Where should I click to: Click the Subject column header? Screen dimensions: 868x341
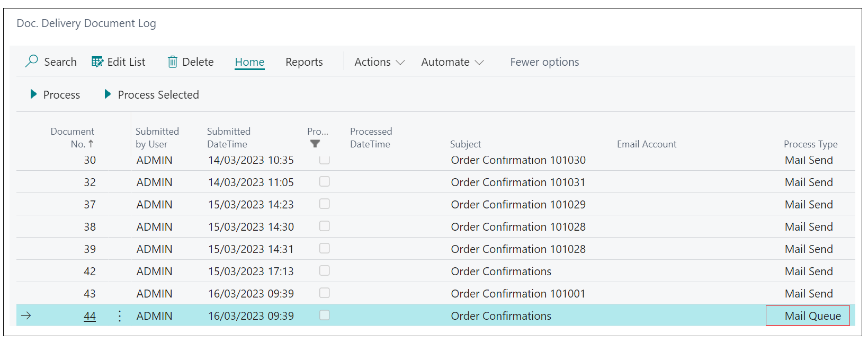point(466,144)
